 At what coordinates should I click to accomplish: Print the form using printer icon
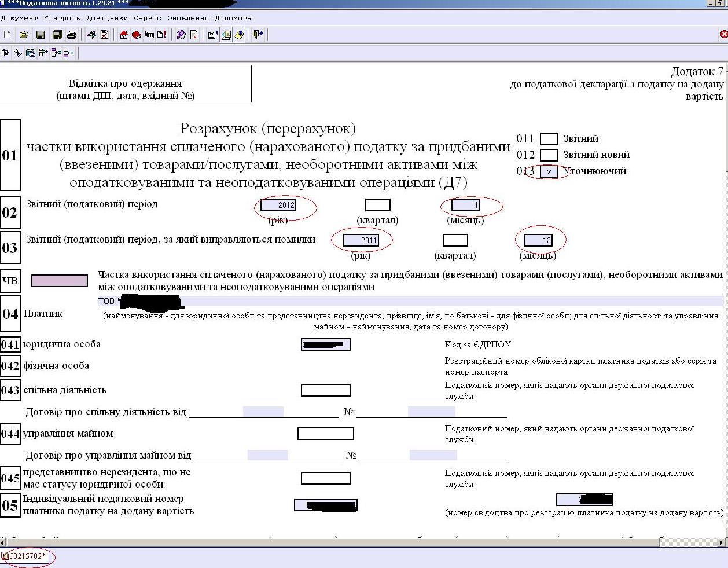pos(72,35)
